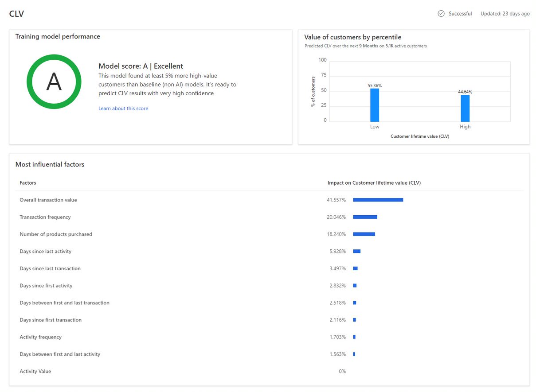Select the Low CLV percentile bar

click(375, 104)
